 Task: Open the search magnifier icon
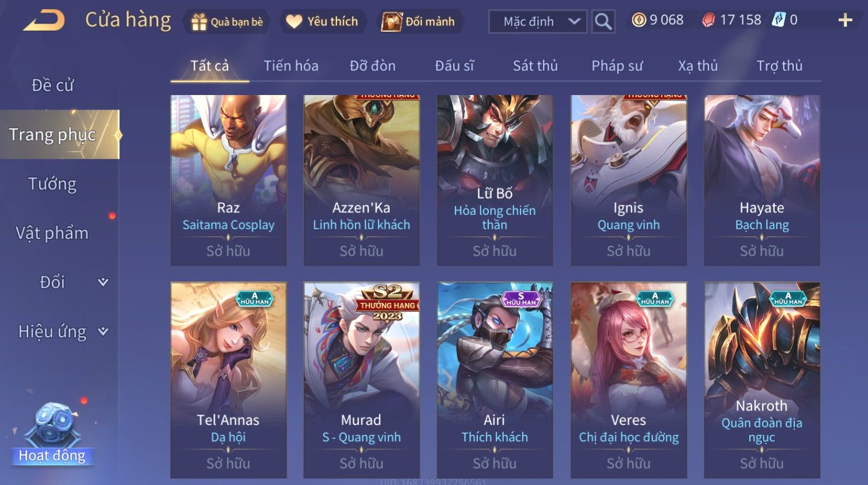tap(603, 21)
